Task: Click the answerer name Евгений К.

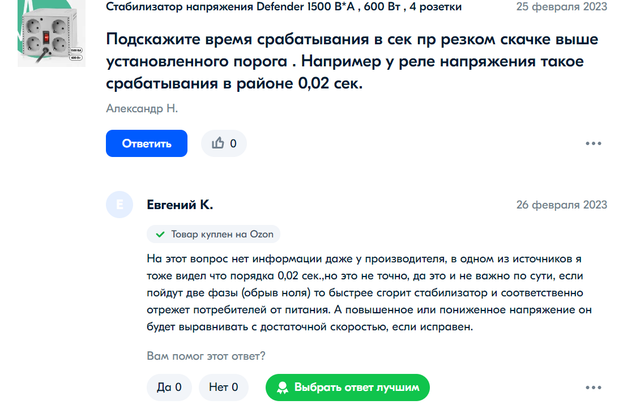Action: click(180, 204)
